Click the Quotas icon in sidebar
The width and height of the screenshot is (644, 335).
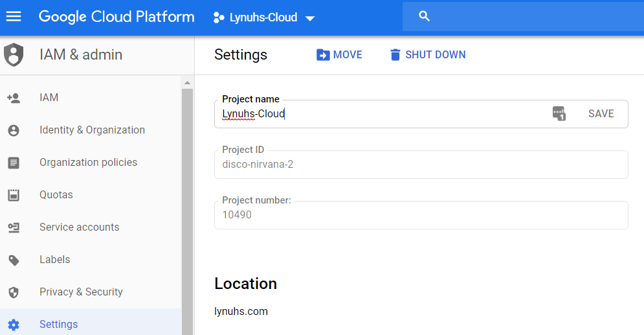click(14, 195)
